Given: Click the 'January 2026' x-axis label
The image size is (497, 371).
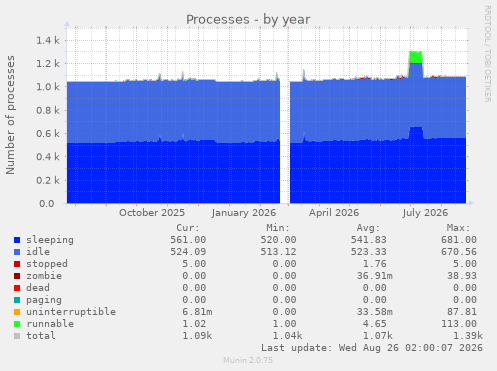Looking at the screenshot, I should click(244, 213).
